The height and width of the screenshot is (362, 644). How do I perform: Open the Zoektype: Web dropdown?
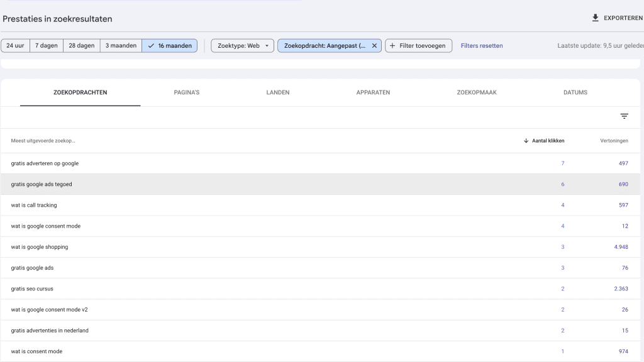(x=242, y=45)
